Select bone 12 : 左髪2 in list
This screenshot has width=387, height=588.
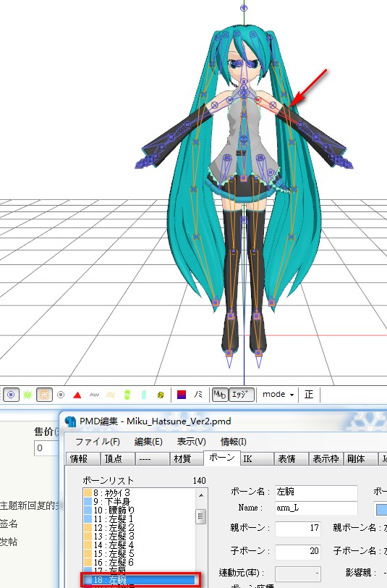(139, 527)
